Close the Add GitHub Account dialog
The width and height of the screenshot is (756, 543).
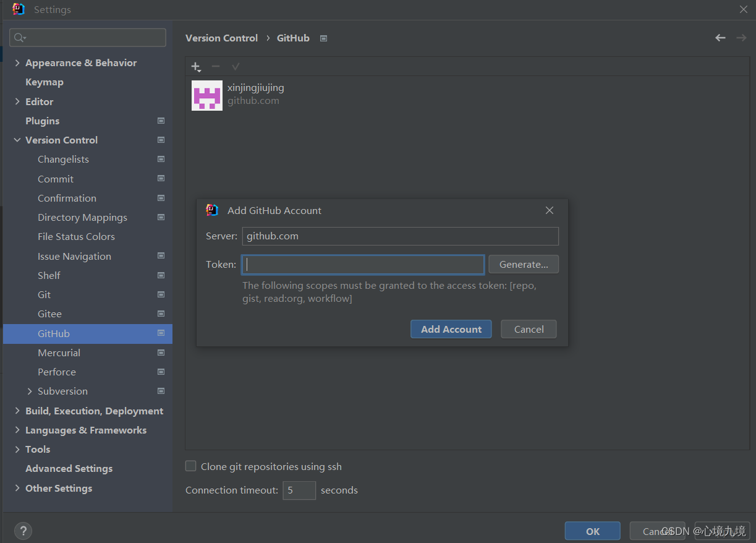[x=550, y=210]
